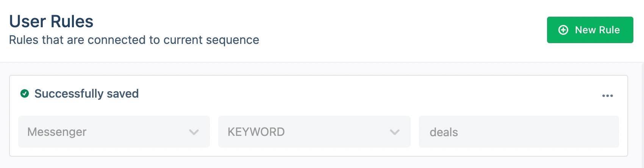
Task: Select the "Messenger" label text in dropdown
Action: click(x=57, y=132)
